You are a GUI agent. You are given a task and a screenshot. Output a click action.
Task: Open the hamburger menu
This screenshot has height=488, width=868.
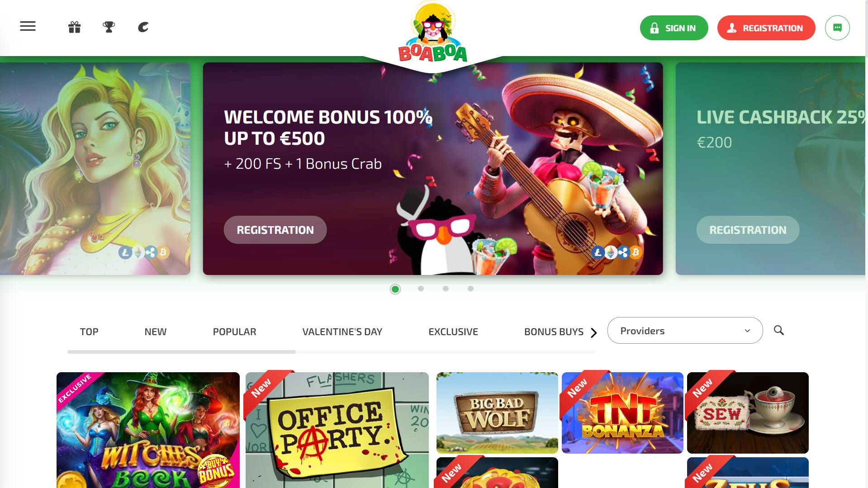(28, 26)
